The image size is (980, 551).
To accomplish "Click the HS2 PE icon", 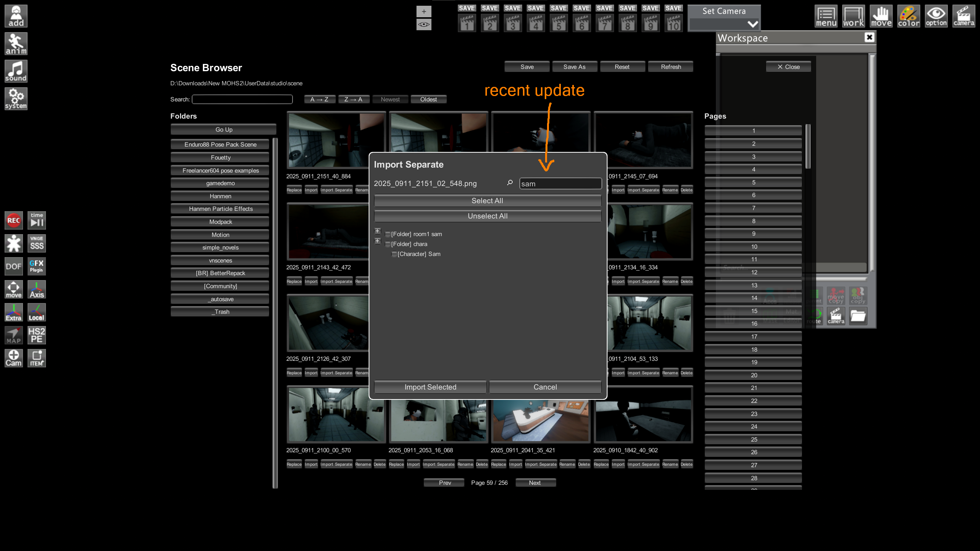I will [36, 335].
